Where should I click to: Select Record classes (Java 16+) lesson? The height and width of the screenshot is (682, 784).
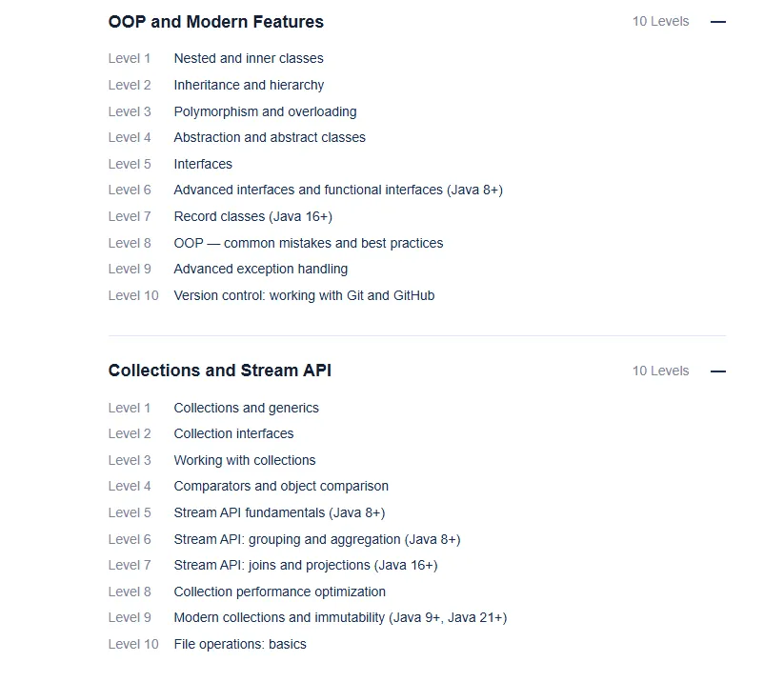point(252,217)
